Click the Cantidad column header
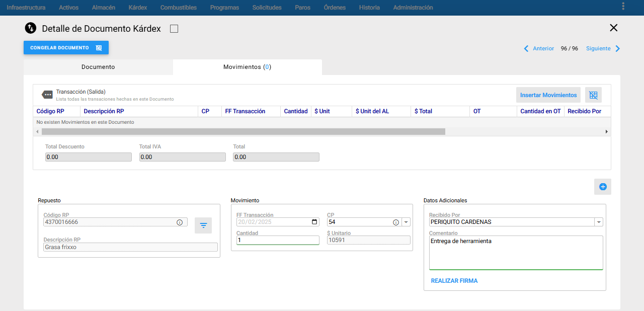The height and width of the screenshot is (311, 644). (x=296, y=111)
